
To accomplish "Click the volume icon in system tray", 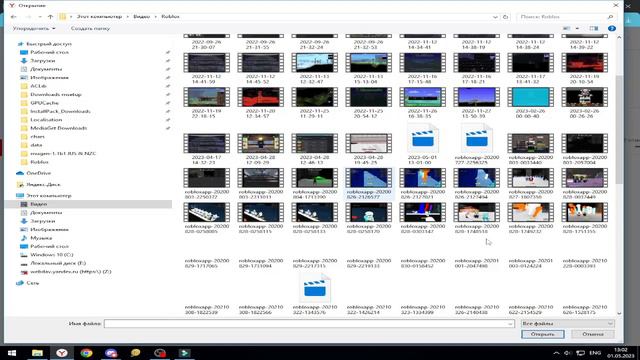I will pyautogui.click(x=568, y=353).
